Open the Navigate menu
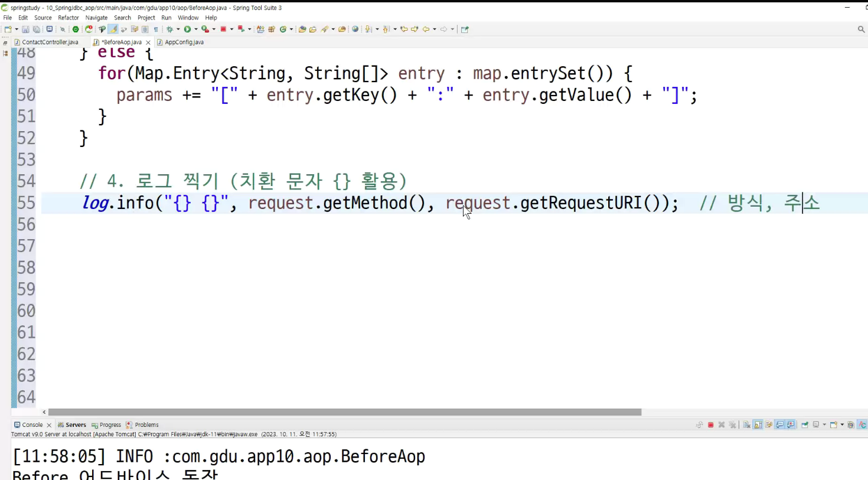Screen dimensions: 868x480 coord(96,18)
